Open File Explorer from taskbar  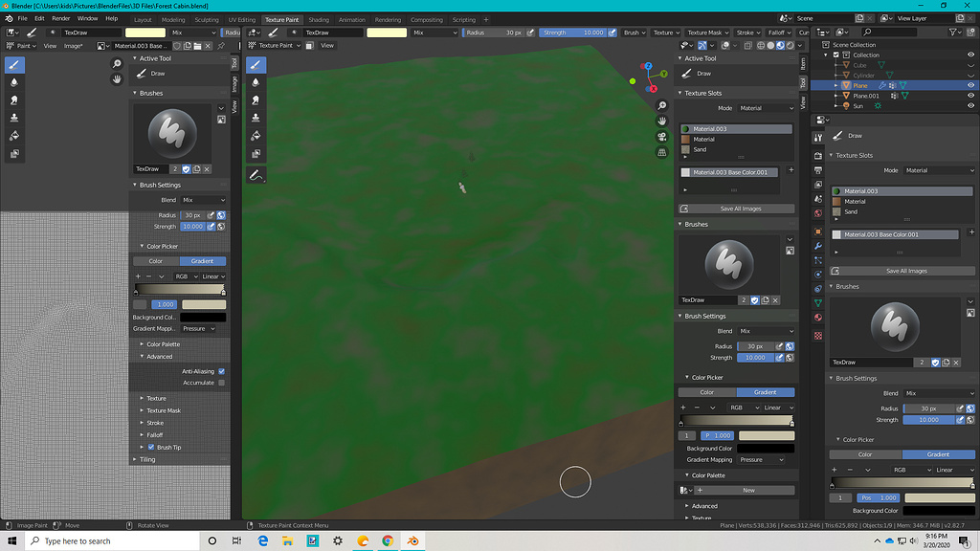pos(287,541)
